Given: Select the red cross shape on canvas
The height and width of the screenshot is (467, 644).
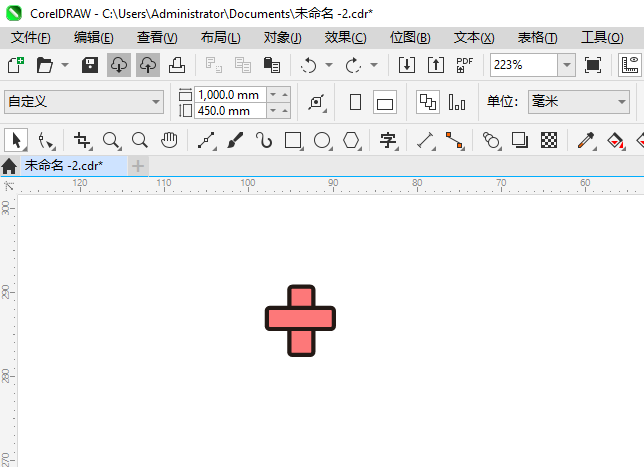Looking at the screenshot, I should point(301,320).
